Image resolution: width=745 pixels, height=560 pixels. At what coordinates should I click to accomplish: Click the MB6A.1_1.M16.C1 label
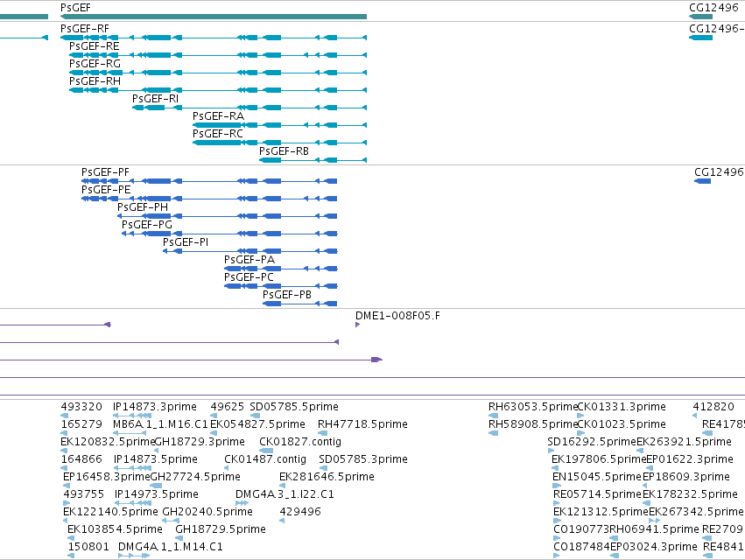click(160, 424)
